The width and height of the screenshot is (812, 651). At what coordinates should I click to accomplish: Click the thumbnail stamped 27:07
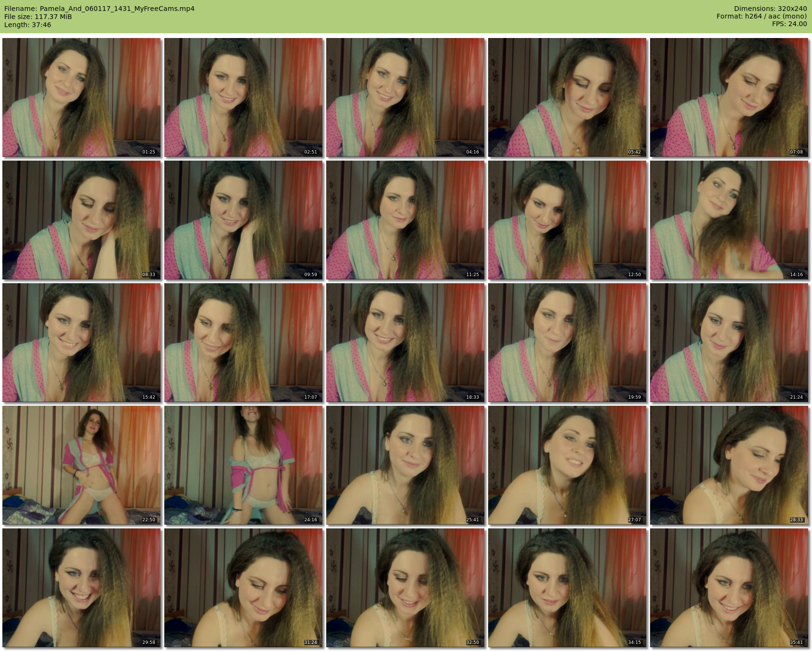click(567, 465)
